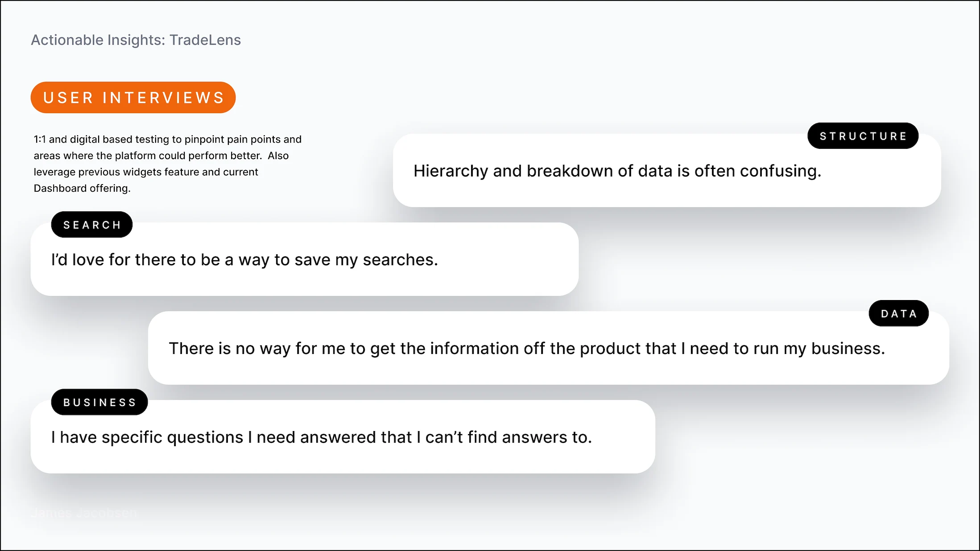The height and width of the screenshot is (551, 980).
Task: Click the word searches in the search quote
Action: tap(401, 260)
